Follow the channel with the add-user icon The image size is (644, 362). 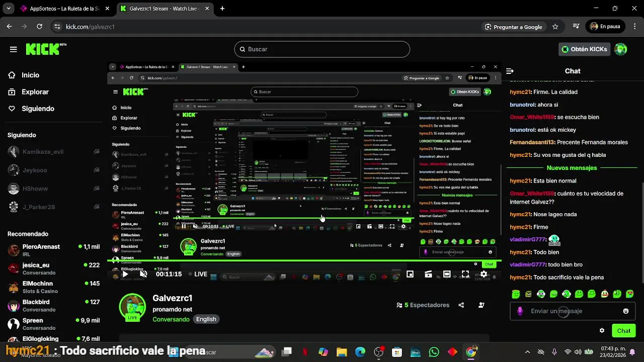(481, 305)
